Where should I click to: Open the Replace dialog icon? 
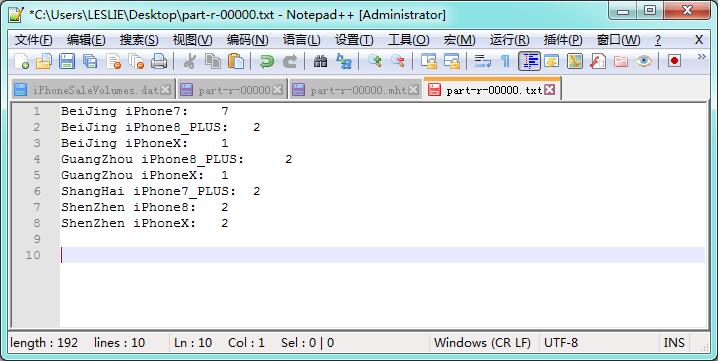tap(343, 61)
